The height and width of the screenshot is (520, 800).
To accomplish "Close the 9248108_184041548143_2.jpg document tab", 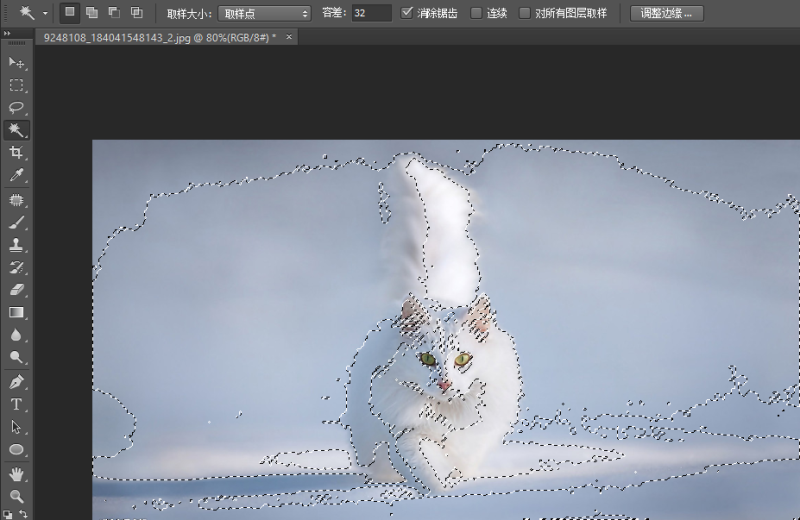I will (289, 37).
